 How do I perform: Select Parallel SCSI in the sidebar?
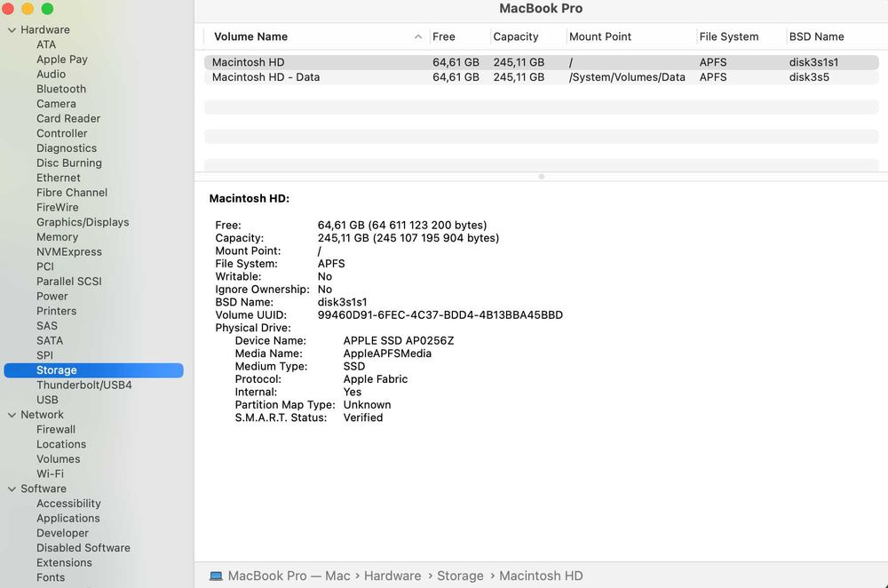(69, 281)
